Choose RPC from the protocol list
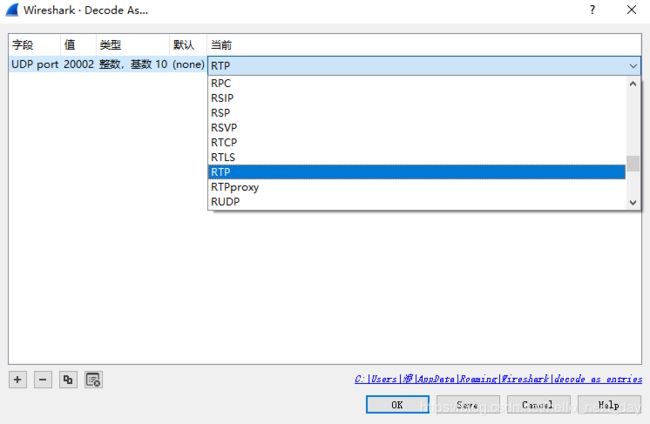 [416, 83]
